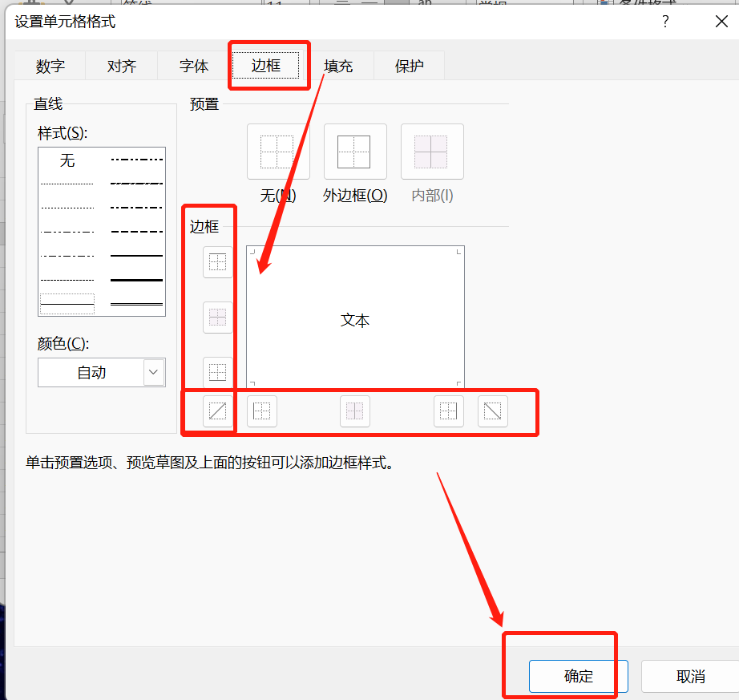Screen dimensions: 739x700
Task: Switch to the 保护 tab
Action: (409, 66)
